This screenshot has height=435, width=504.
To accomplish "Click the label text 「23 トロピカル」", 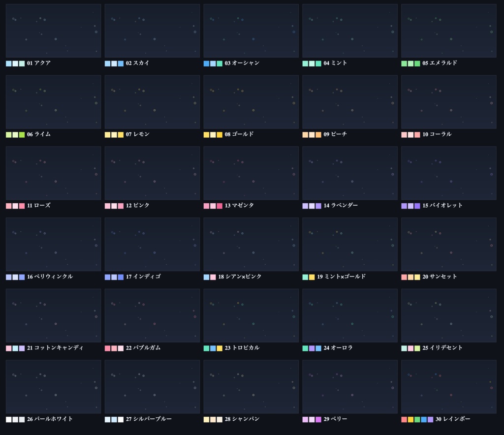I will (x=242, y=347).
